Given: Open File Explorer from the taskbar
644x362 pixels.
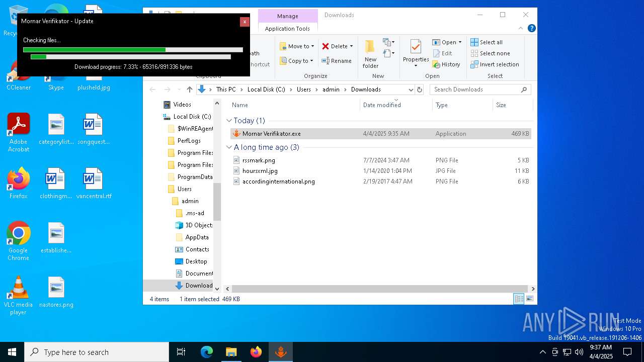Looking at the screenshot, I should tap(231, 352).
